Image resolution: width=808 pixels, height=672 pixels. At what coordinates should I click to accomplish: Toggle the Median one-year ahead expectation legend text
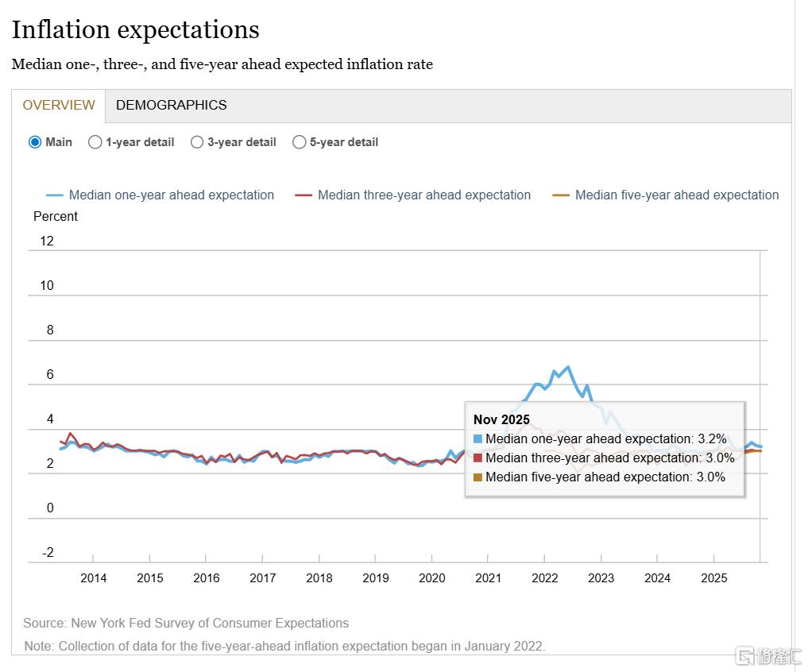[x=171, y=195]
